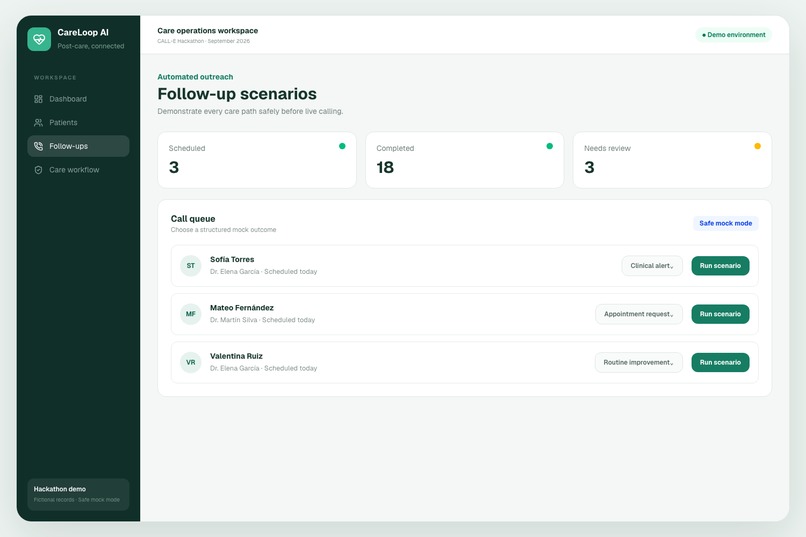Click the Call queue heading
This screenshot has width=806, height=537.
[x=193, y=218]
